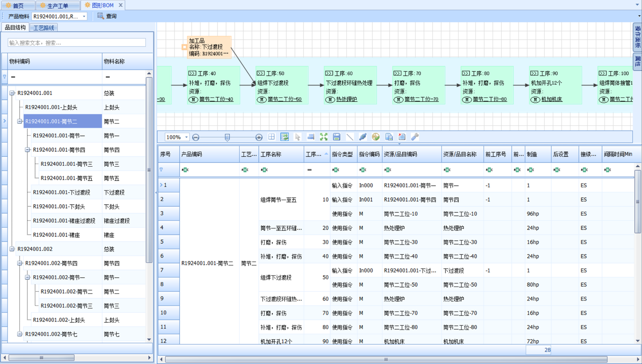
Task: Switch to the 工艺路线 tab
Action: point(43,28)
